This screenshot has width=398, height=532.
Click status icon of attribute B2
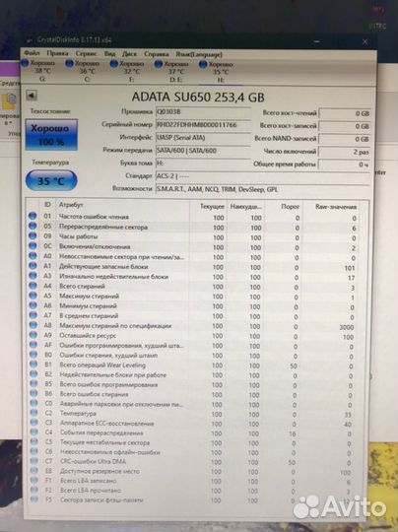click(33, 374)
